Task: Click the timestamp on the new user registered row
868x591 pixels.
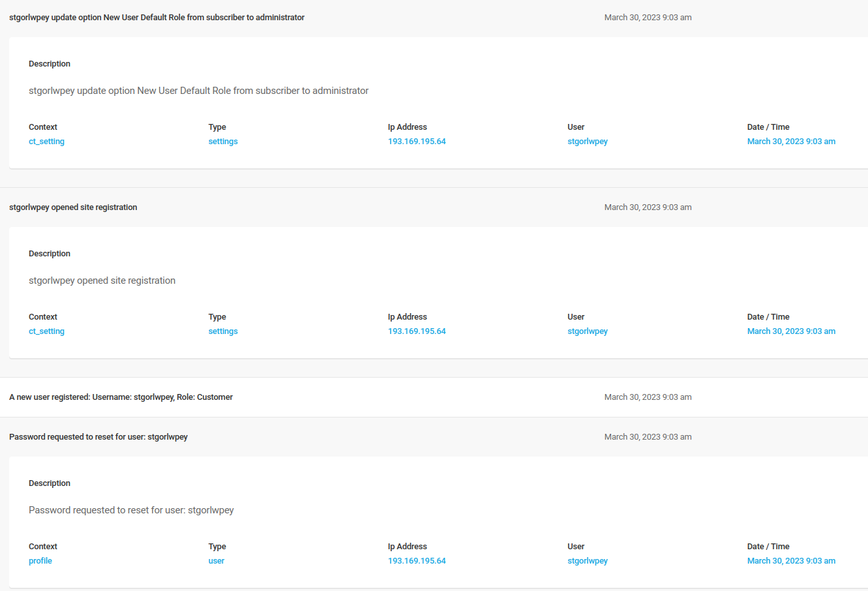Action: click(648, 397)
